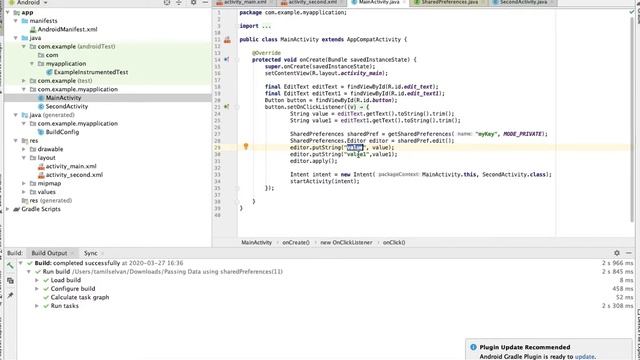The width and height of the screenshot is (640, 360).
Task: Expand the Run tasks node
Action: (37, 306)
